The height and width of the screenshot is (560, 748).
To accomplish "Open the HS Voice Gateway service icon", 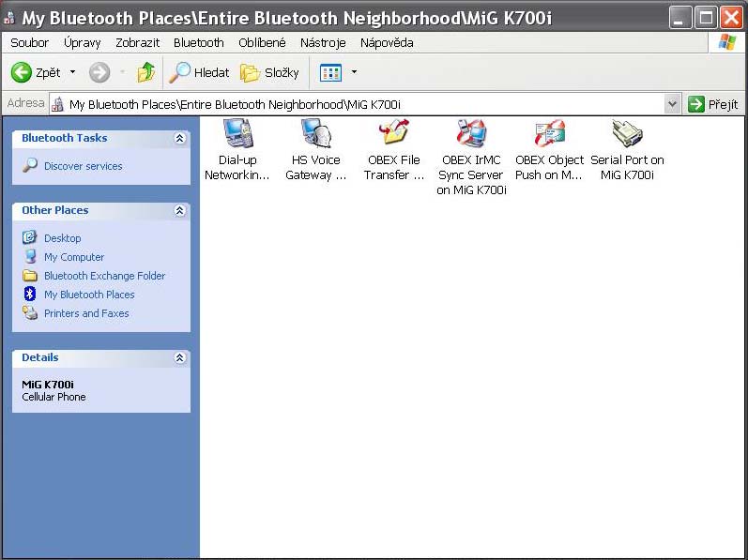I will (x=315, y=133).
